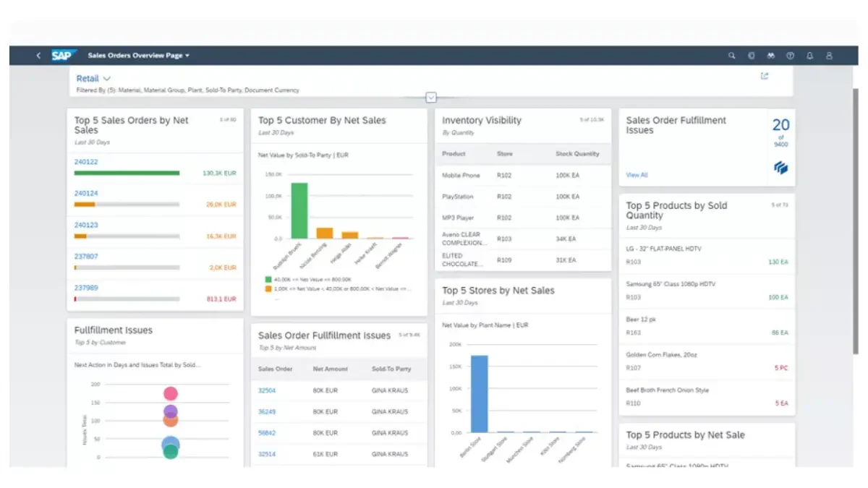Click the green legend swatch for 40,00K range

tap(268, 278)
